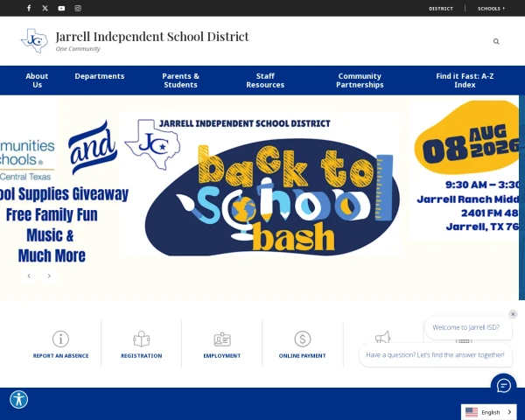Click the Registration link
This screenshot has width=525, height=420.
point(141,356)
